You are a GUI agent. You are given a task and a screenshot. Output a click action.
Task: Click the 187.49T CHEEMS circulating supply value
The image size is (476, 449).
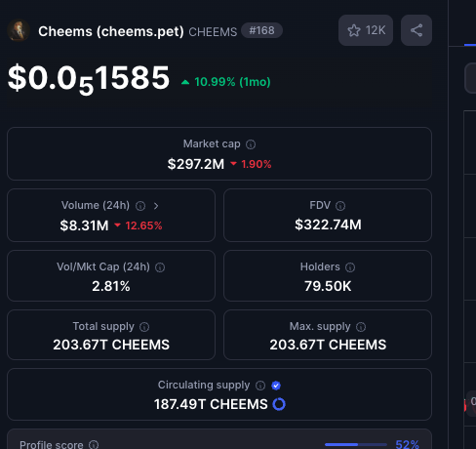(x=211, y=404)
